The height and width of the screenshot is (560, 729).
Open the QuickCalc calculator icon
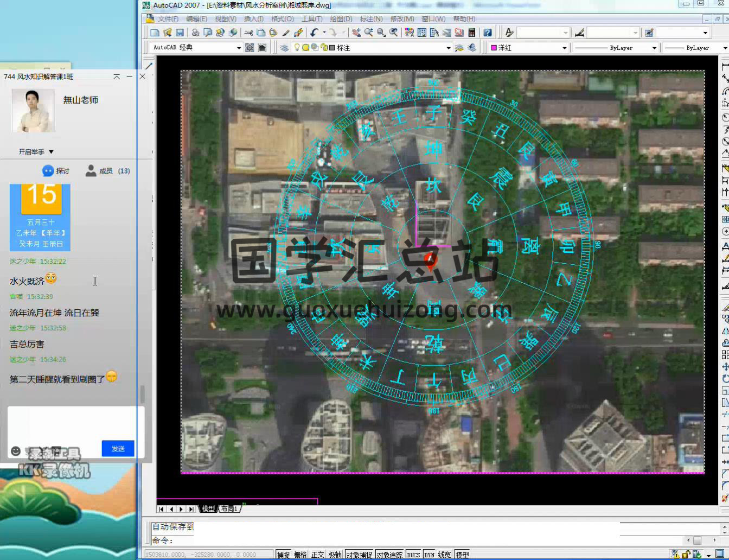pos(471,33)
